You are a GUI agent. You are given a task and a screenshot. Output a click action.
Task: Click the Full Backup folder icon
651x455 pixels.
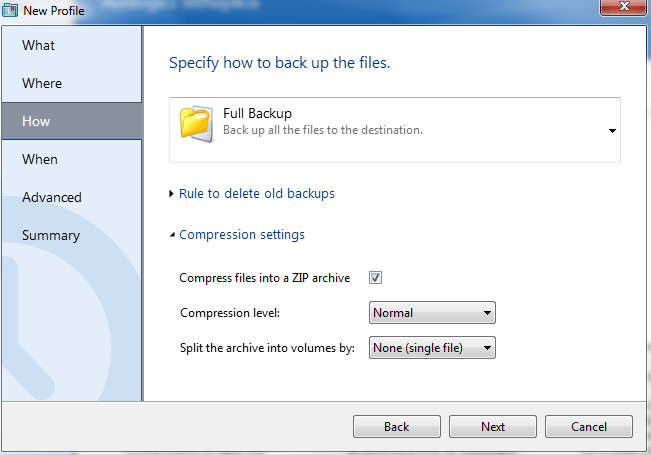tap(197, 123)
